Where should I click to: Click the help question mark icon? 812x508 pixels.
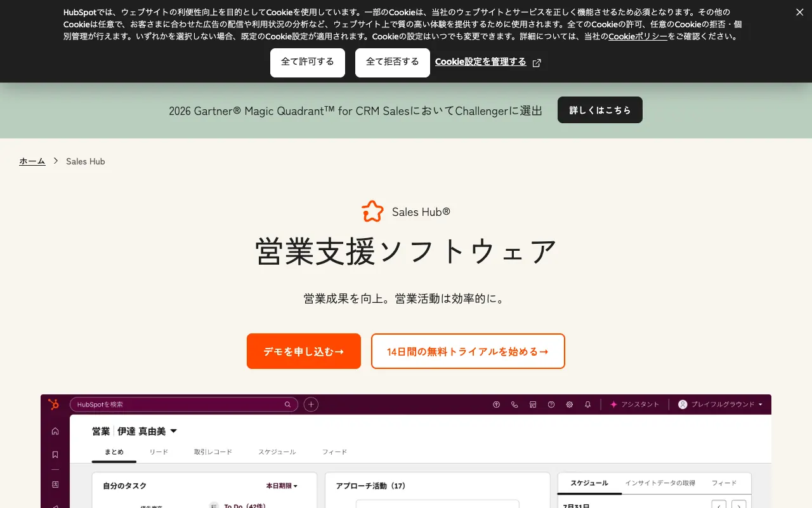tap(551, 404)
